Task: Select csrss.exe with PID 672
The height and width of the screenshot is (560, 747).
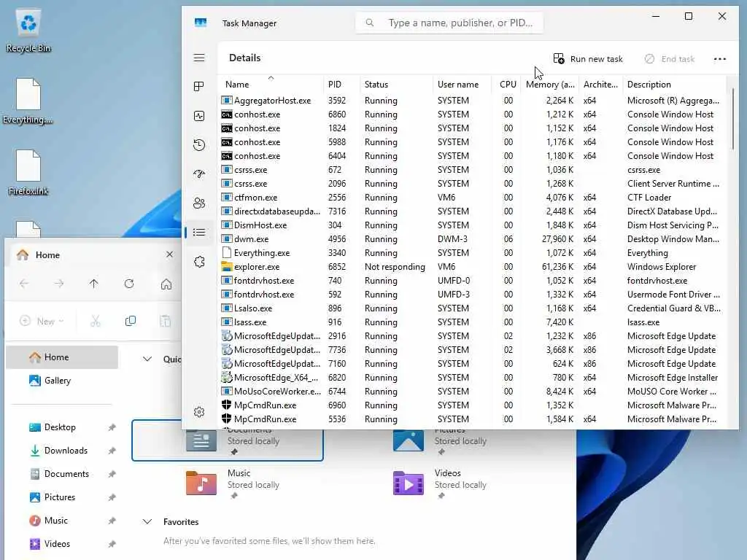Action: coord(473,169)
